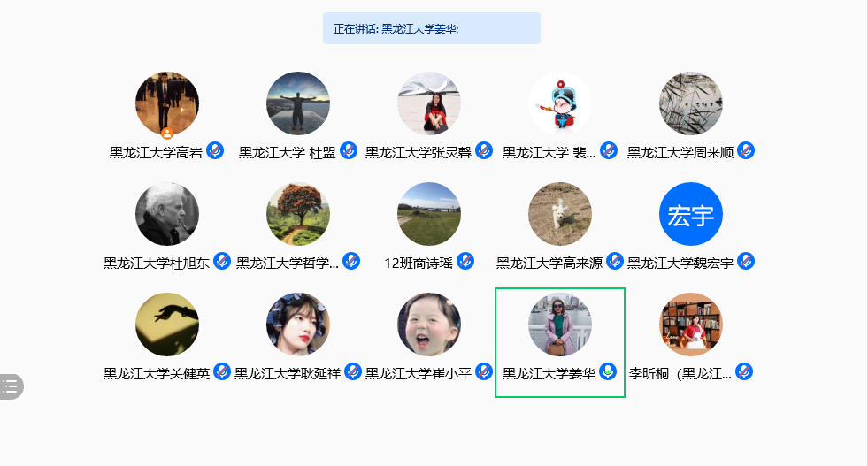This screenshot has width=868, height=466.
Task: Click muted mic icon beside 黑龙江大学 杜盟
Action: coord(349,150)
